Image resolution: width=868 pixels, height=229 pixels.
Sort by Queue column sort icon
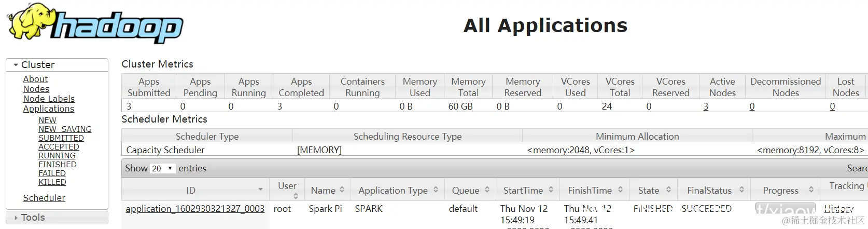(x=487, y=190)
